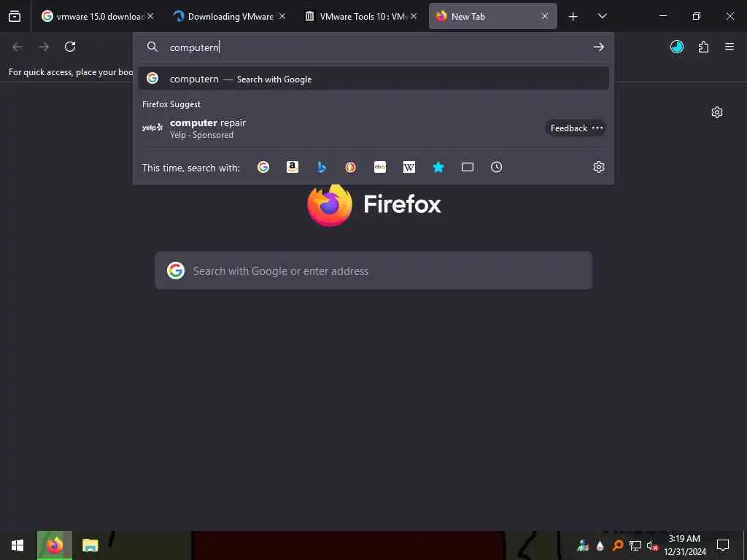Search this time with DuckDuckGo
Screen dimensions: 747x560
351,167
